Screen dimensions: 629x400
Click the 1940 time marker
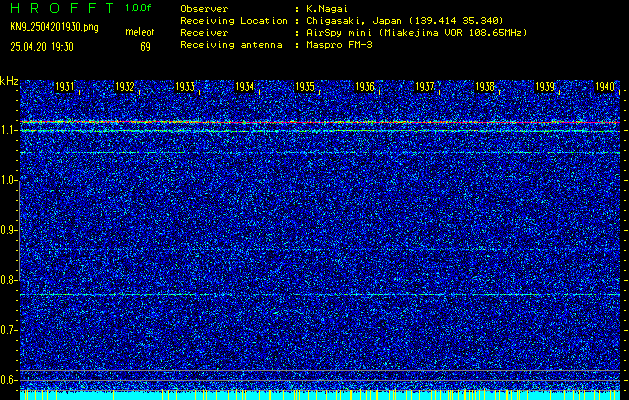(605, 87)
